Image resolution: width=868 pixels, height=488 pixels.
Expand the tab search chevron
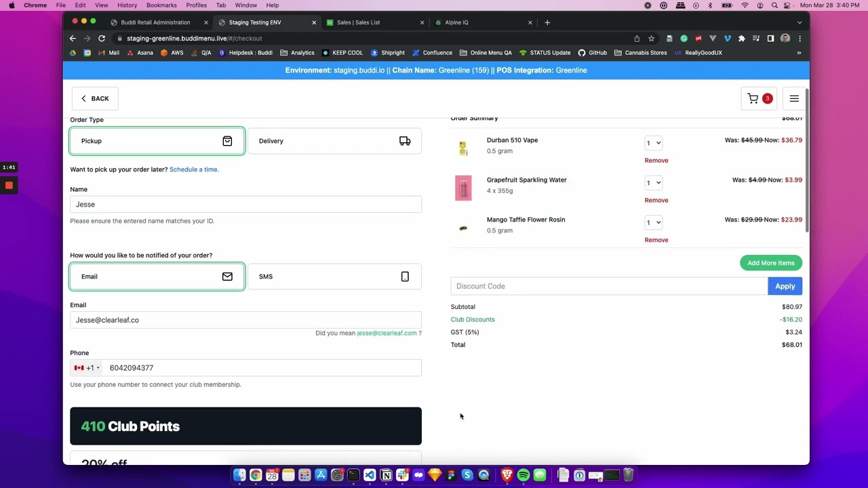[800, 22]
